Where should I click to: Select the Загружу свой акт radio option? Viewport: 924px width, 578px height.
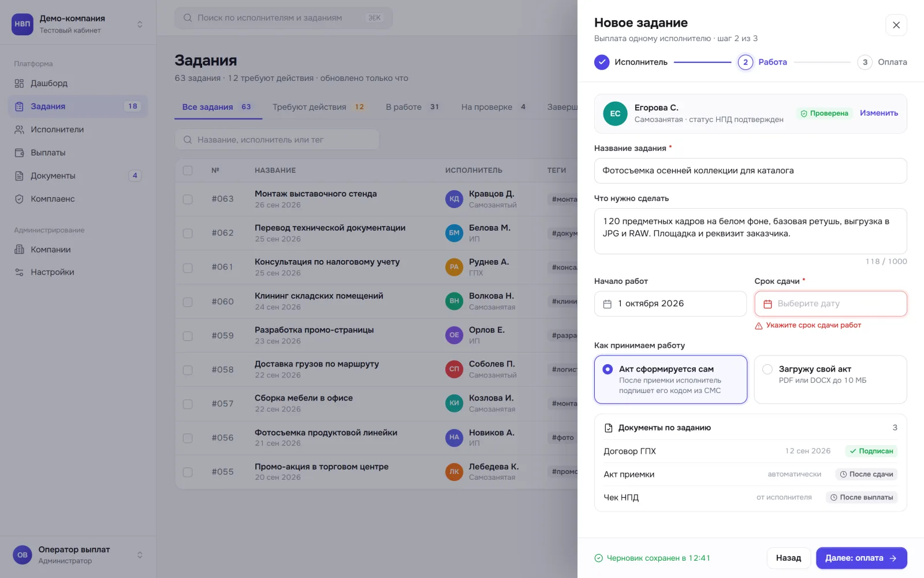830,379
